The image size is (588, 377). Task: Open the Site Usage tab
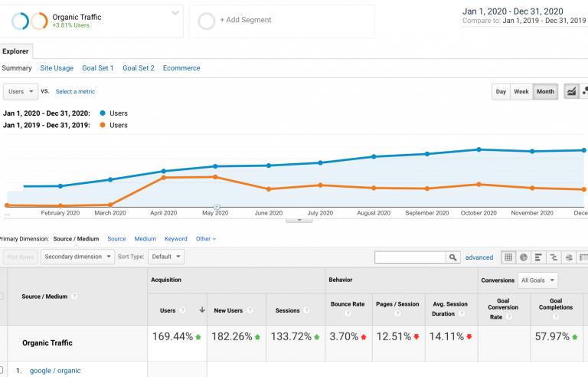57,68
